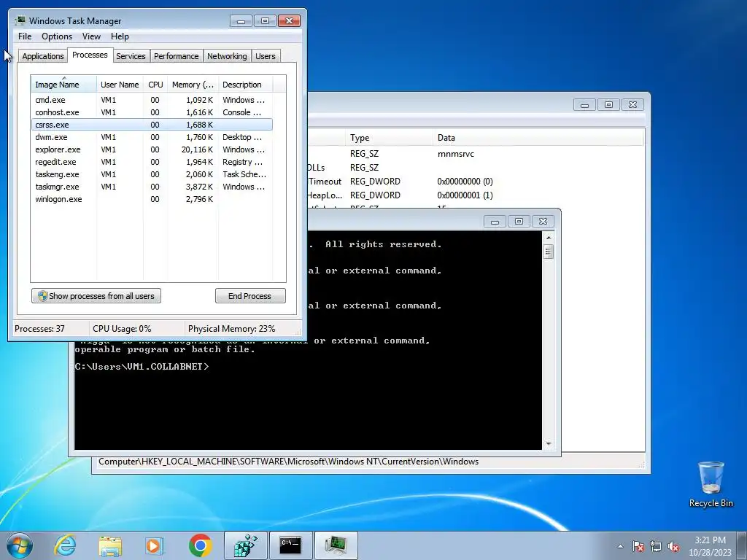Image resolution: width=747 pixels, height=560 pixels.
Task: Switch to the Services tab
Action: [131, 56]
